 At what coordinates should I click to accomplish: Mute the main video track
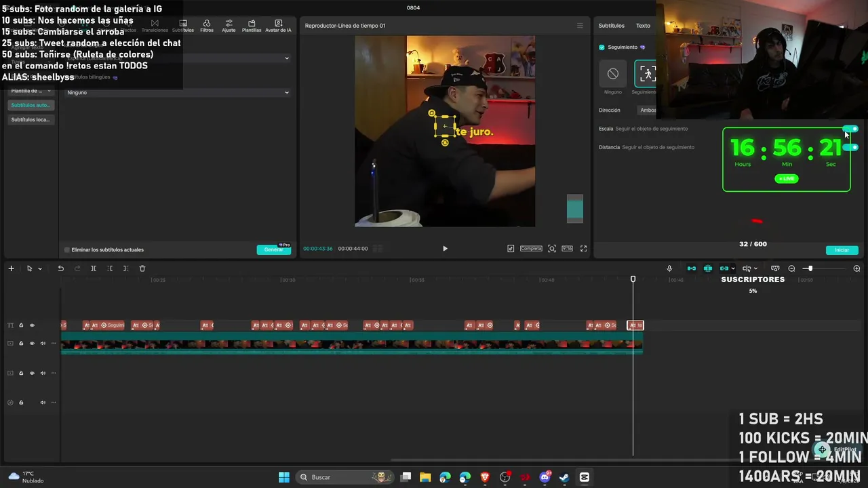click(x=43, y=344)
